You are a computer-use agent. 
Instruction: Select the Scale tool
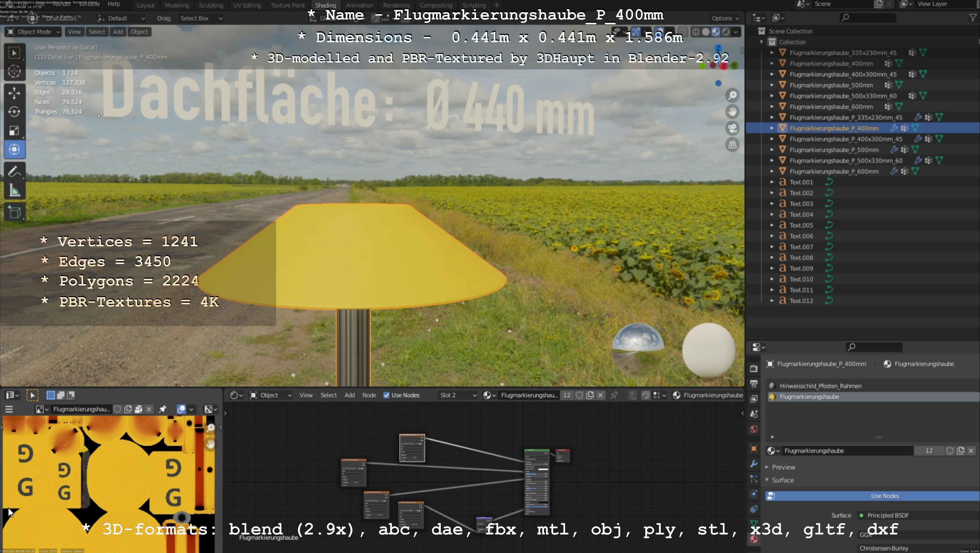(x=14, y=131)
